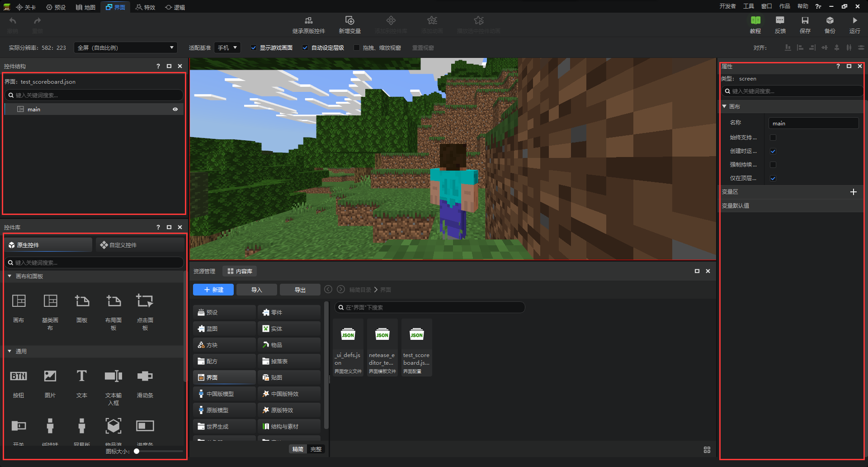Uncheck the 创建时运 property checkbox
The image size is (868, 467).
773,151
